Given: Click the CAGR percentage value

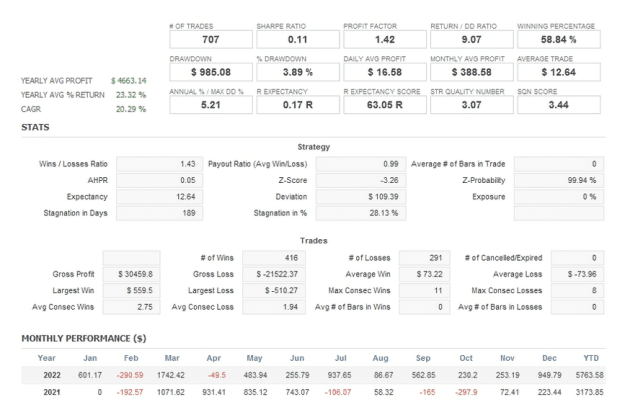Looking at the screenshot, I should pyautogui.click(x=131, y=109).
